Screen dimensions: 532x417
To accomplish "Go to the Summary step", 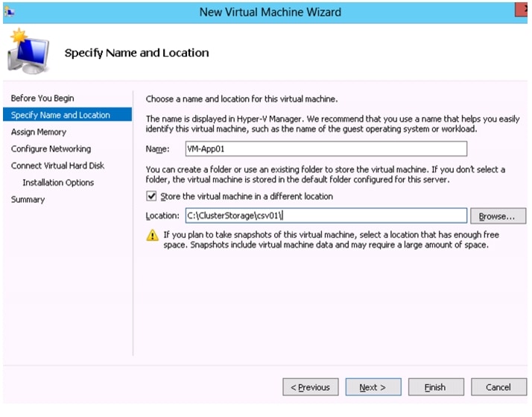I will 28,199.
